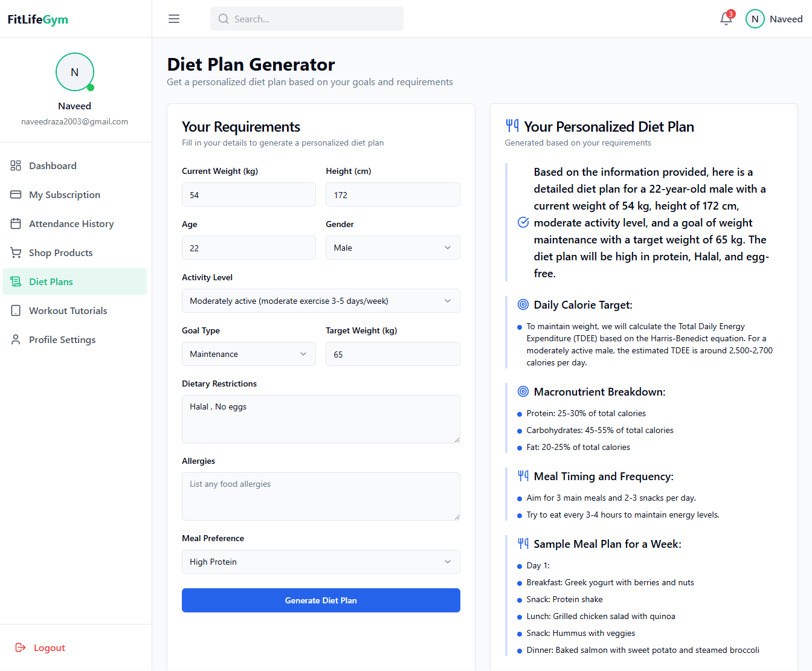This screenshot has height=671, width=812.
Task: Click the Attendance History calendar icon
Action: point(16,223)
